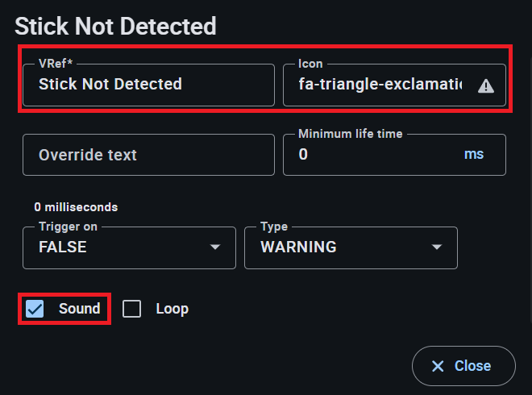This screenshot has width=532, height=395.
Task: Click the 0 milliseconds helper text
Action: pyautogui.click(x=76, y=207)
